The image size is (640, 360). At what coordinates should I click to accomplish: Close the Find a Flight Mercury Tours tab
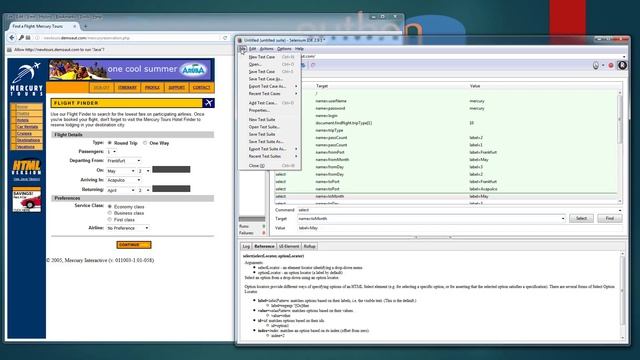coord(75,26)
